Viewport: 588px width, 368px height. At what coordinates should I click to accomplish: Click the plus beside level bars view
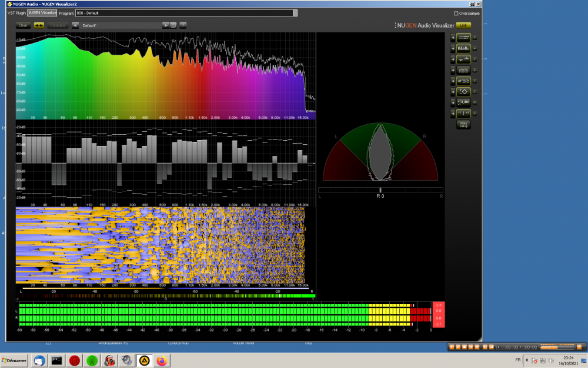click(475, 38)
